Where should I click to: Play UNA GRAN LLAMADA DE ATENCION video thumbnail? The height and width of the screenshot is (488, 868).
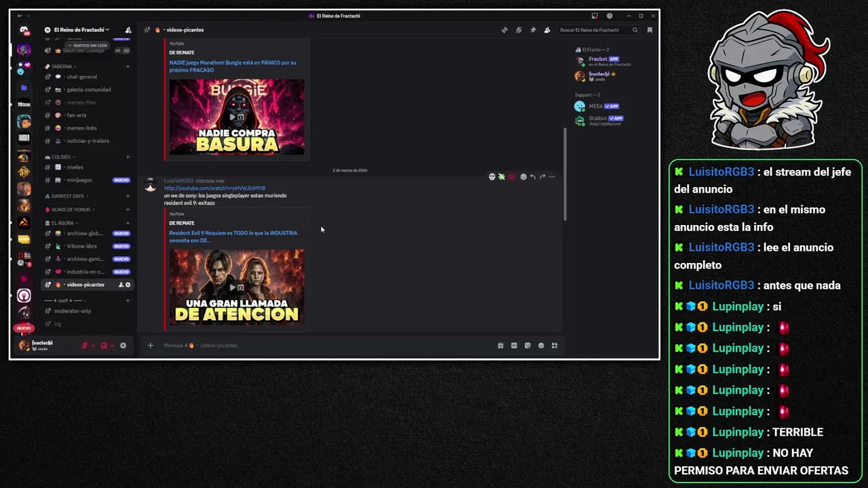tap(237, 287)
